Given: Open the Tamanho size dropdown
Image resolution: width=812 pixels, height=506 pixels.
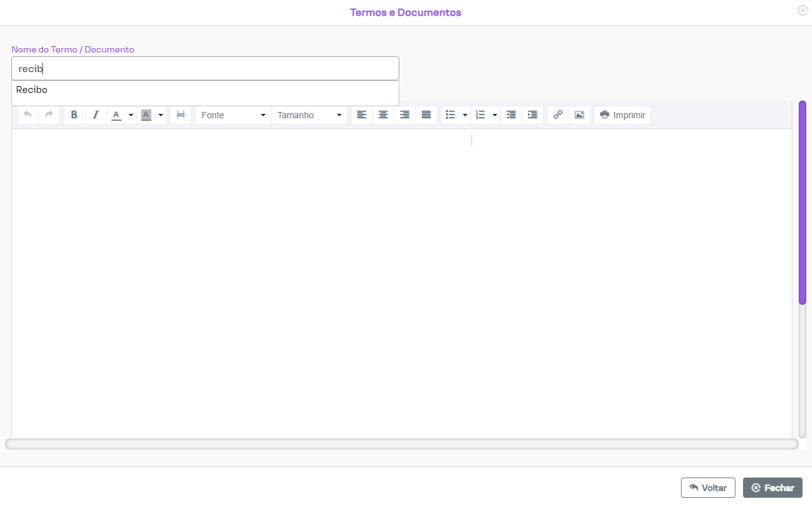Looking at the screenshot, I should coord(309,115).
